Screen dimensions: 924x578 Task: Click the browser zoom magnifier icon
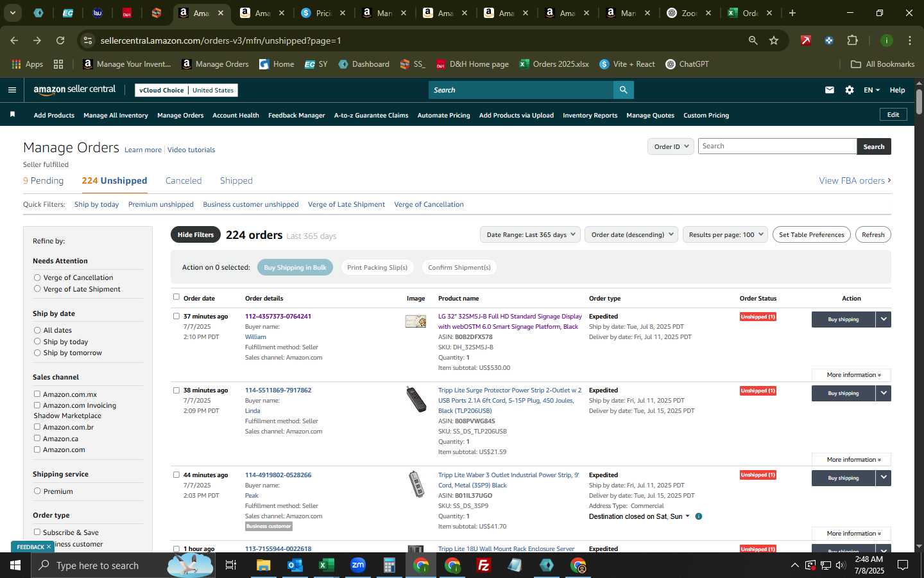pos(753,40)
